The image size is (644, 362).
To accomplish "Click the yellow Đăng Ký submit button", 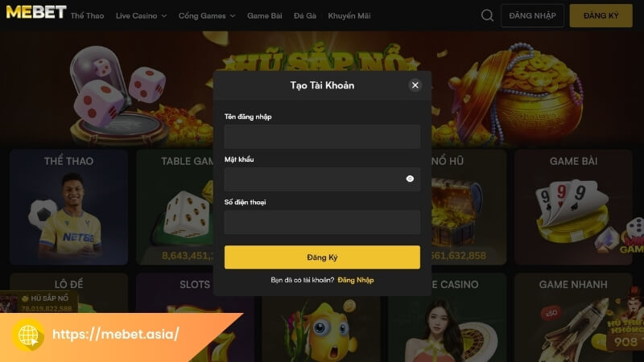I will click(x=322, y=257).
